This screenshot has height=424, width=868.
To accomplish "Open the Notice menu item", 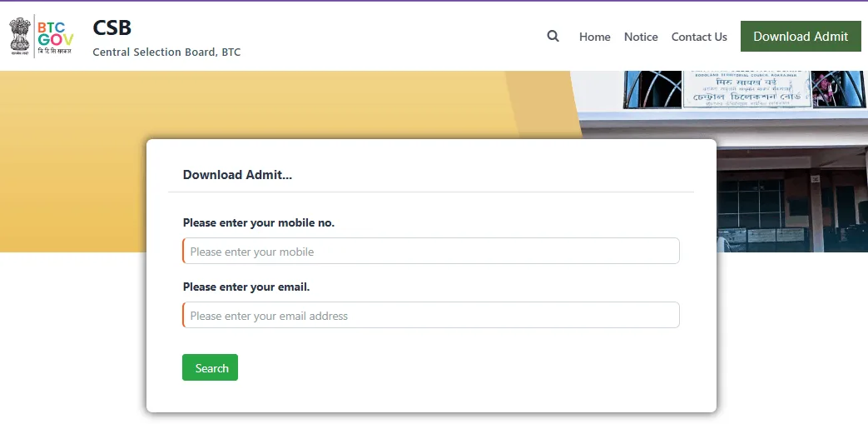I will 641,37.
